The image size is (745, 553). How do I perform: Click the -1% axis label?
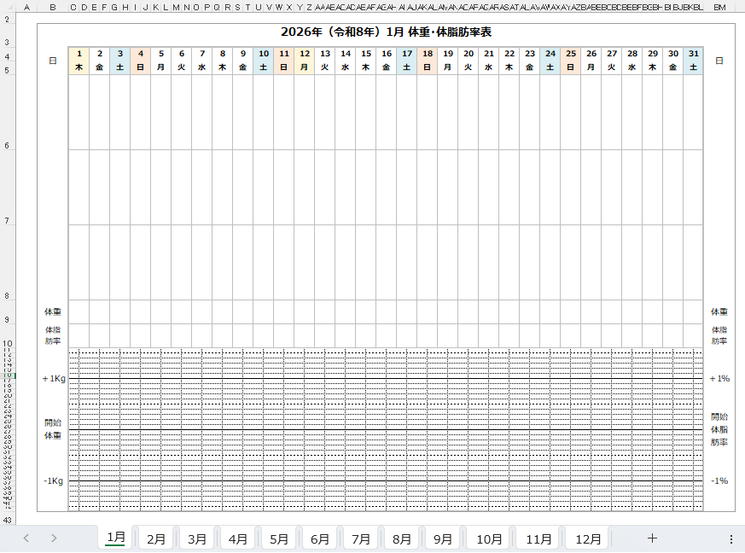[719, 481]
